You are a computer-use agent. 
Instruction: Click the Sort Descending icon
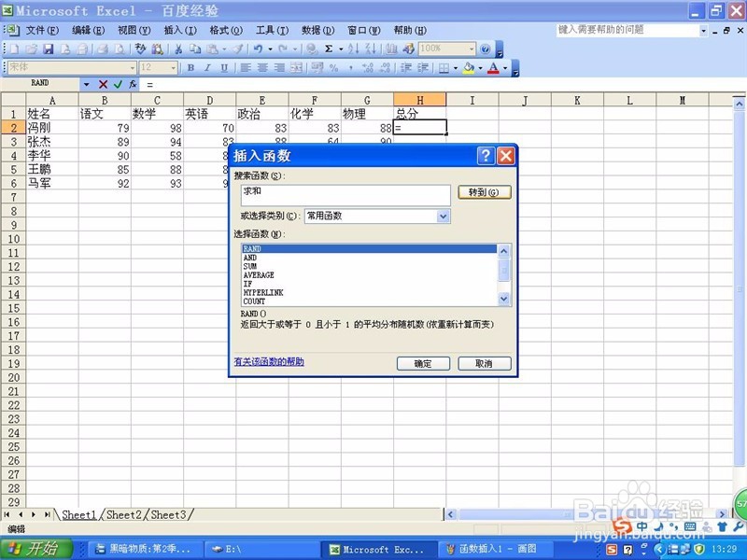click(x=370, y=49)
